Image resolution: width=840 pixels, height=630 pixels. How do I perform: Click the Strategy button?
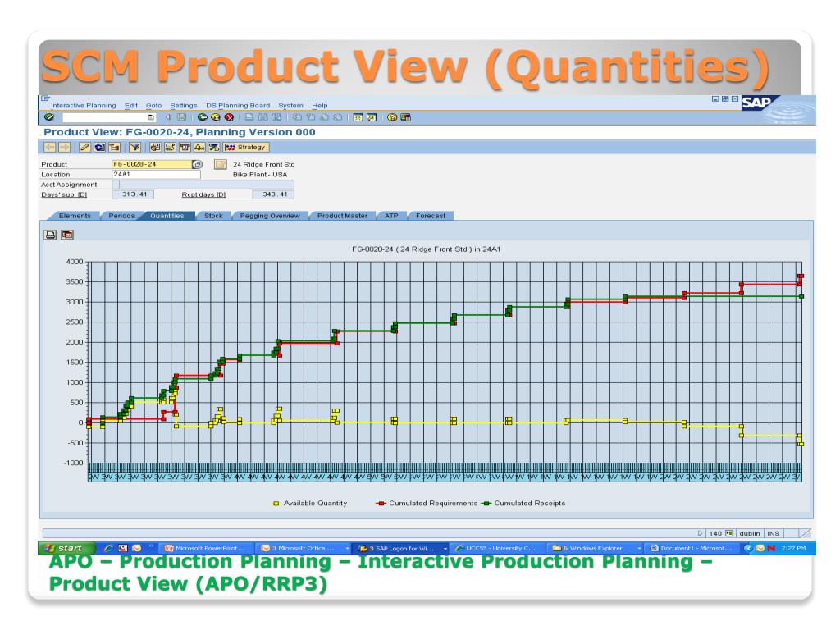point(246,148)
